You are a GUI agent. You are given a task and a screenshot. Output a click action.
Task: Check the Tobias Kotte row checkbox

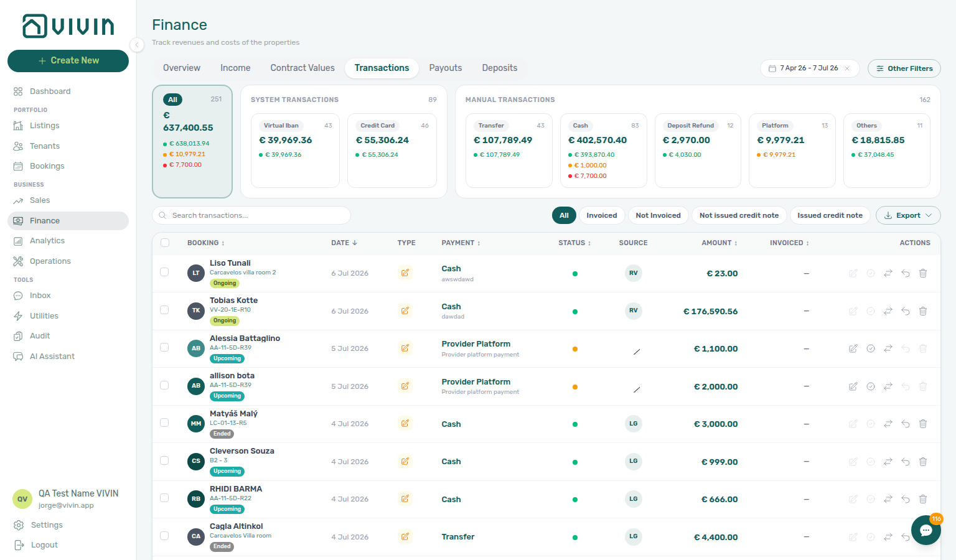(x=164, y=310)
